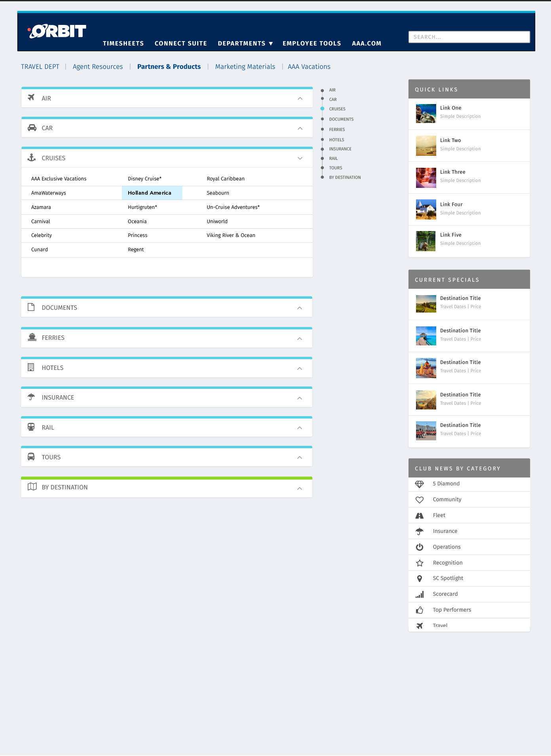Click into the Search field
Viewport: 551px width, 756px height.
click(469, 37)
